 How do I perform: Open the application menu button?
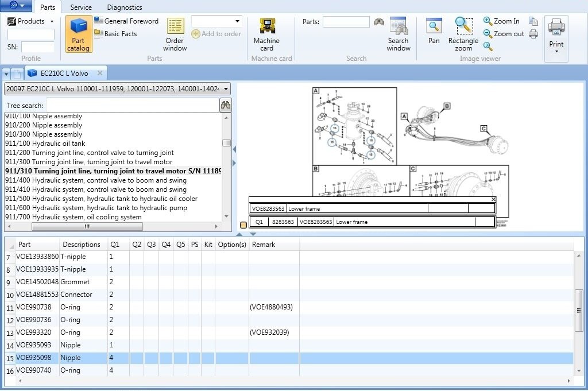point(17,5)
